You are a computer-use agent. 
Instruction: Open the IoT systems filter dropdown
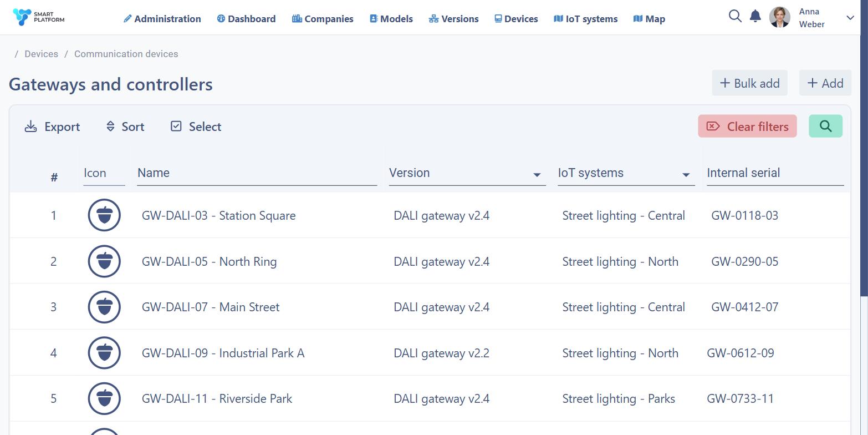click(626, 173)
